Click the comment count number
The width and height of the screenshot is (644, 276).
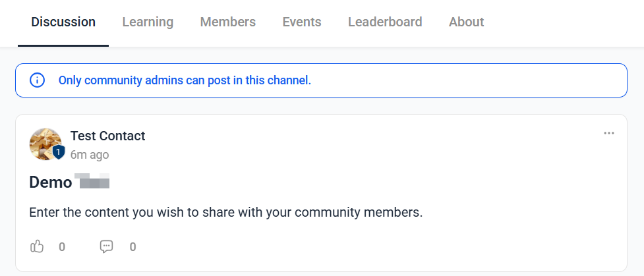point(132,247)
